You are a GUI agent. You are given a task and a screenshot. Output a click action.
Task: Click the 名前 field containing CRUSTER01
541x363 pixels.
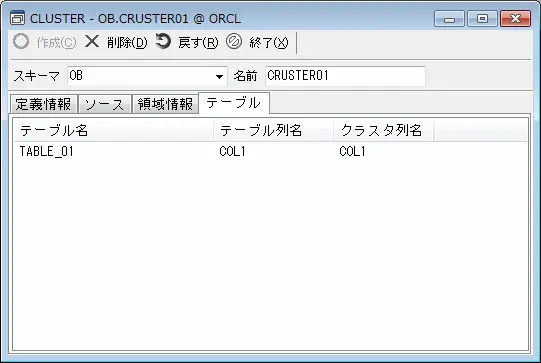pos(345,76)
